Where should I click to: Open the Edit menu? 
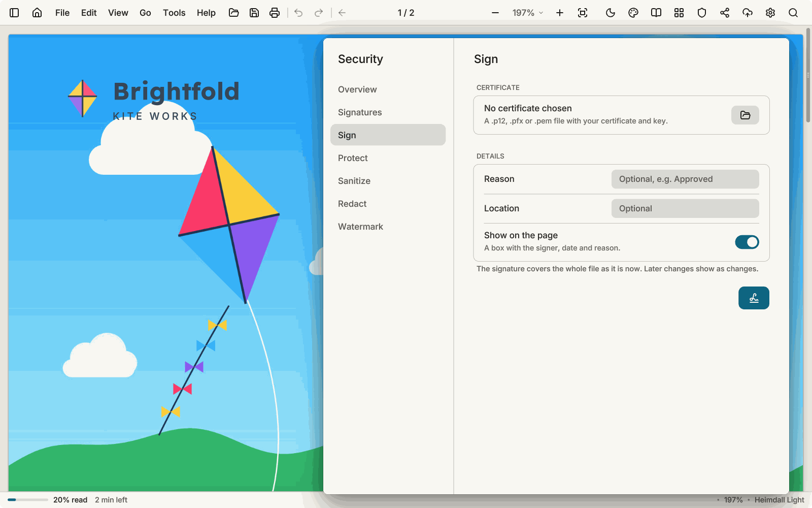(x=89, y=13)
